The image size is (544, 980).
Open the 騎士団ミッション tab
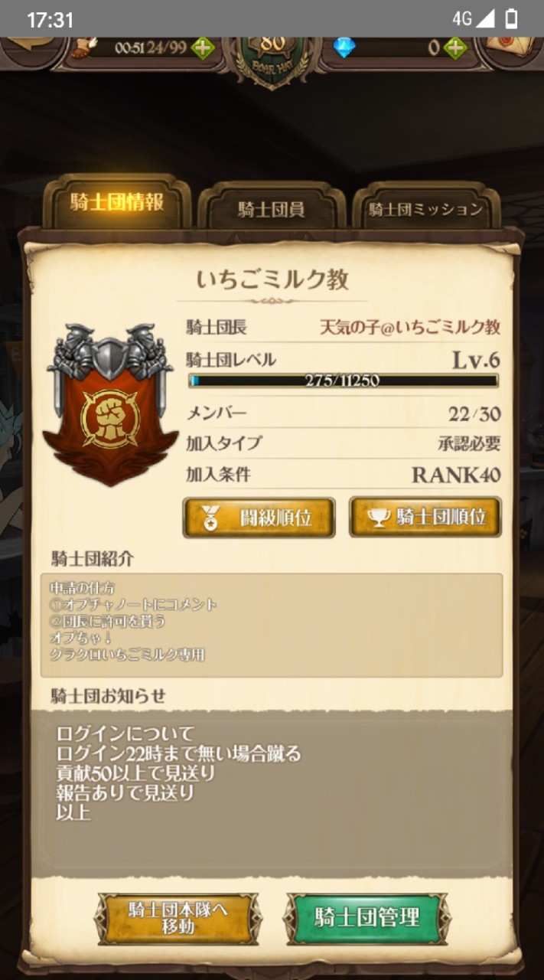click(425, 209)
